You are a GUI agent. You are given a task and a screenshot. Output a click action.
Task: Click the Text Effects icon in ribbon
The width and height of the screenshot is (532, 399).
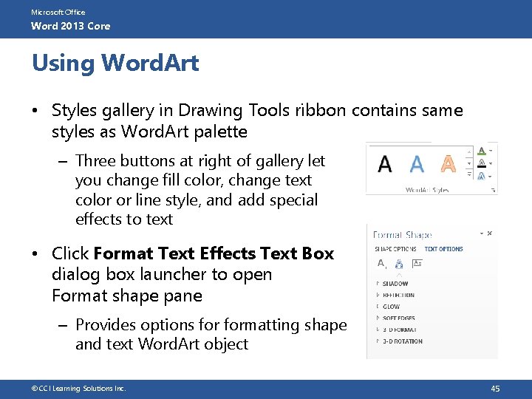[x=482, y=176]
